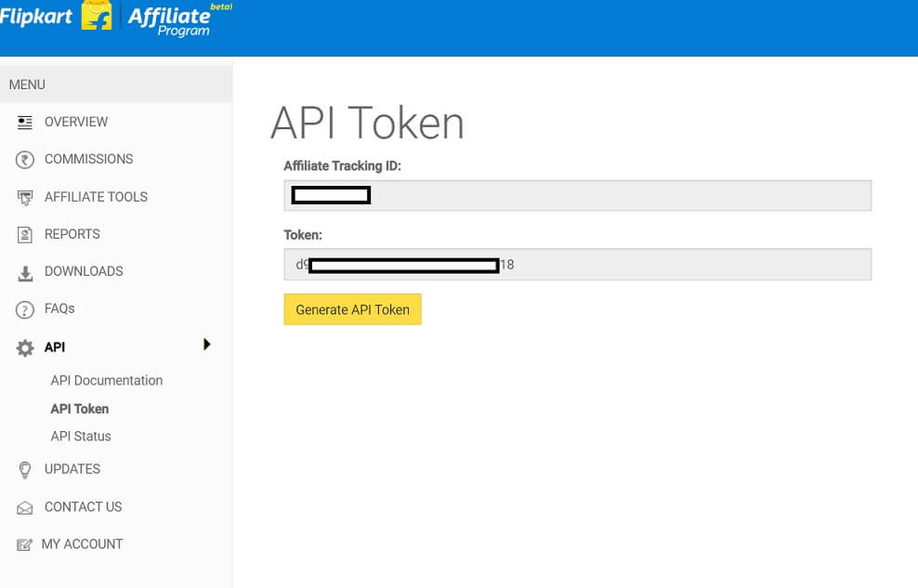Click the 'Token:' label

point(303,235)
